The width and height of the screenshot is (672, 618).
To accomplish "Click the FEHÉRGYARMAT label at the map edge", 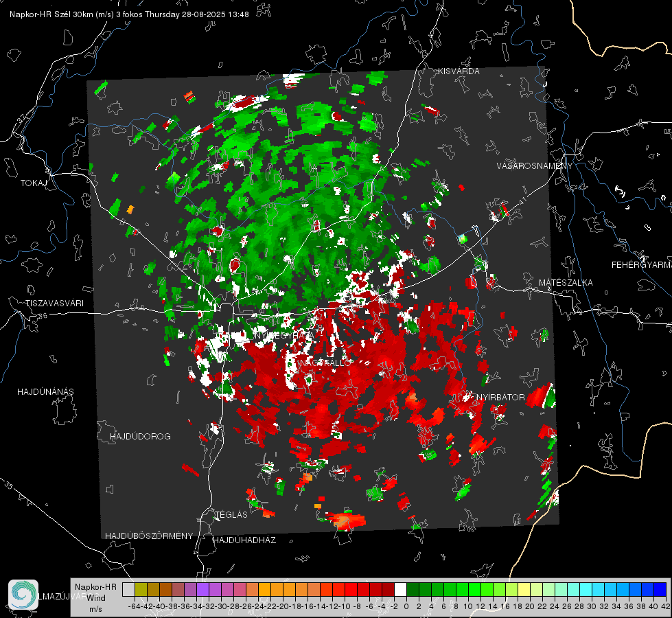I will [642, 265].
